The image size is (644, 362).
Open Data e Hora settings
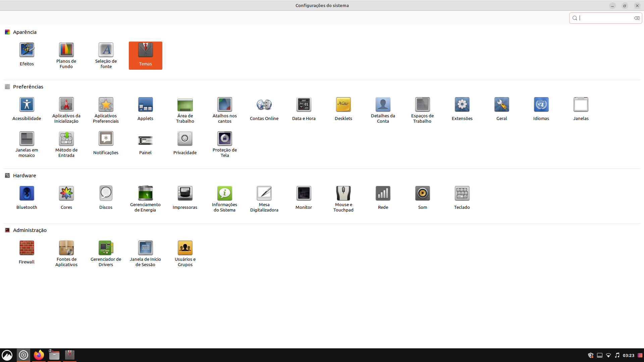coord(304,108)
